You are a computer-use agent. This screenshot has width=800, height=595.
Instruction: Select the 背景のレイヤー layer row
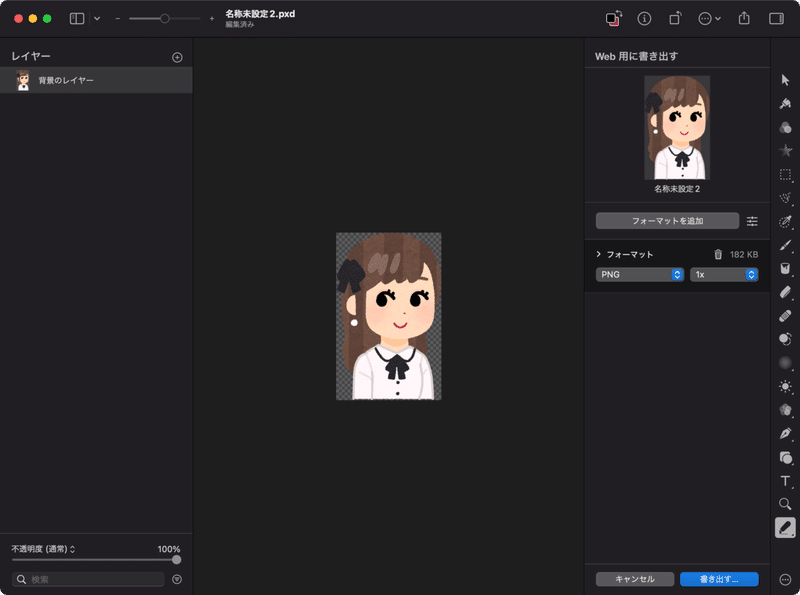point(96,80)
